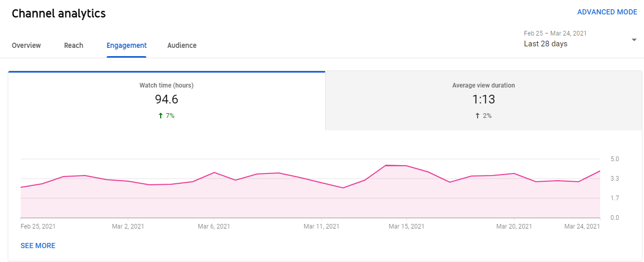Click the Channel analytics heading
The height and width of the screenshot is (262, 644).
[59, 14]
